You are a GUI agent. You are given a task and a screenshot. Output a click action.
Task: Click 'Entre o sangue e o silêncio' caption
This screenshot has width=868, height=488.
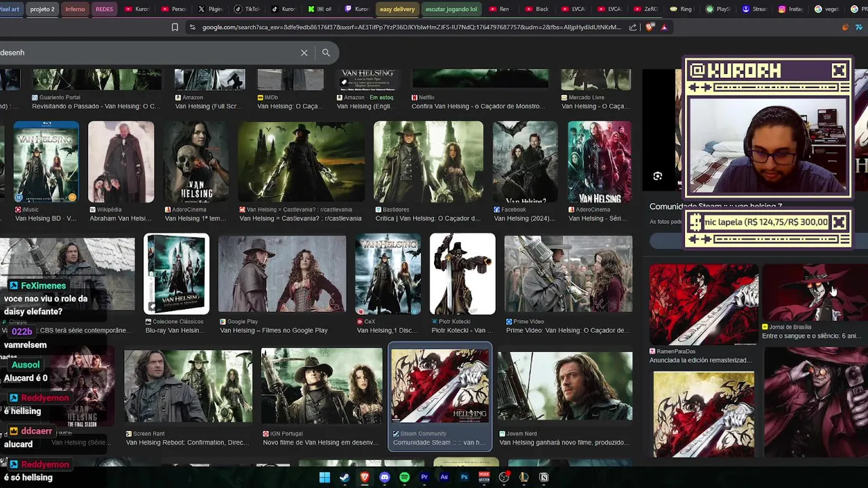[811, 336]
